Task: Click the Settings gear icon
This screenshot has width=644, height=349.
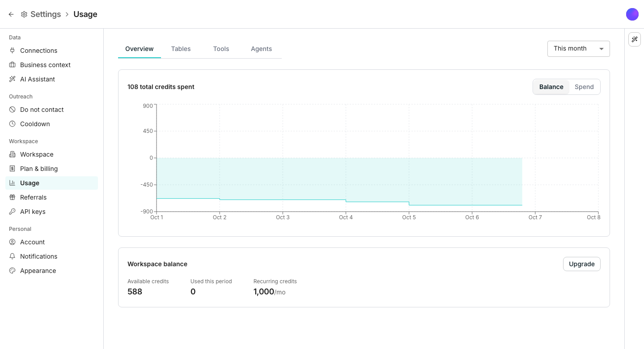Action: [x=24, y=14]
